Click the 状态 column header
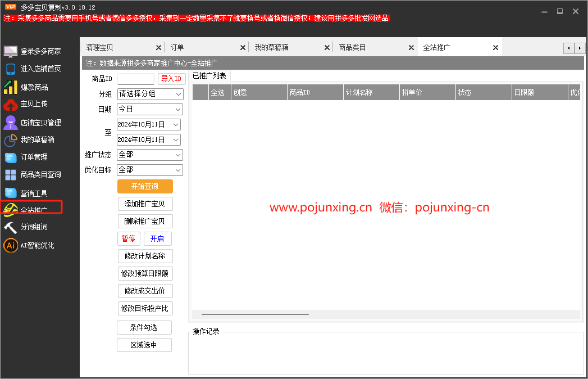The image size is (588, 379). [x=484, y=92]
